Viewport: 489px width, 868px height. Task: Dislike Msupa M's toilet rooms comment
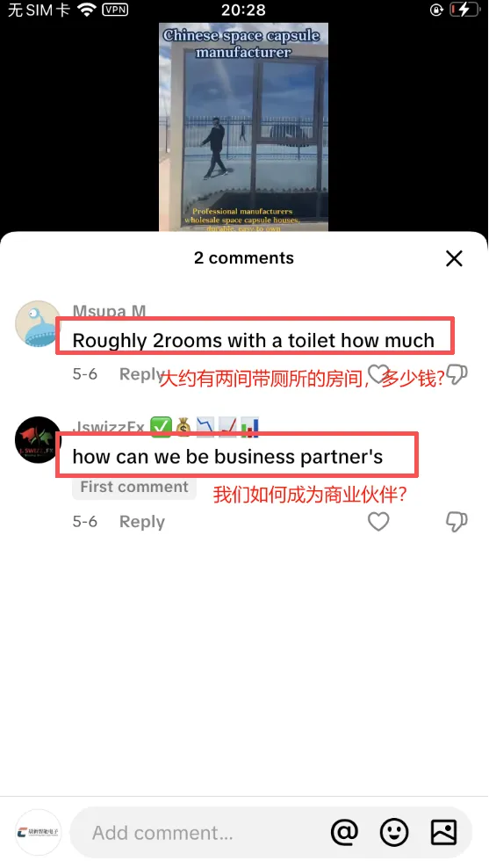(457, 374)
